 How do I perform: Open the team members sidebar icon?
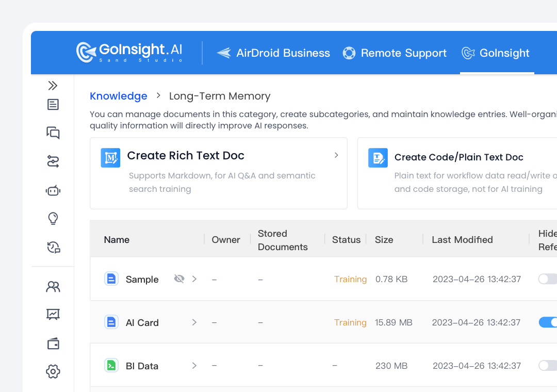53,287
